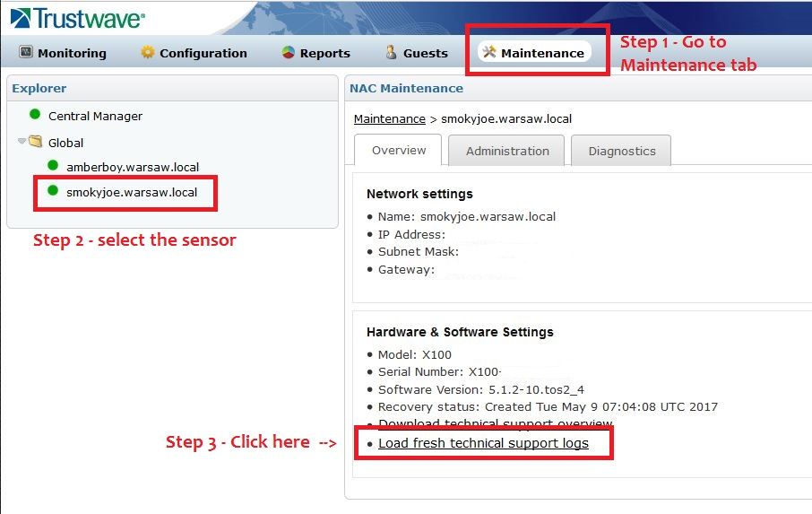812x514 pixels.
Task: Click the Reports pie chart icon
Action: (288, 53)
